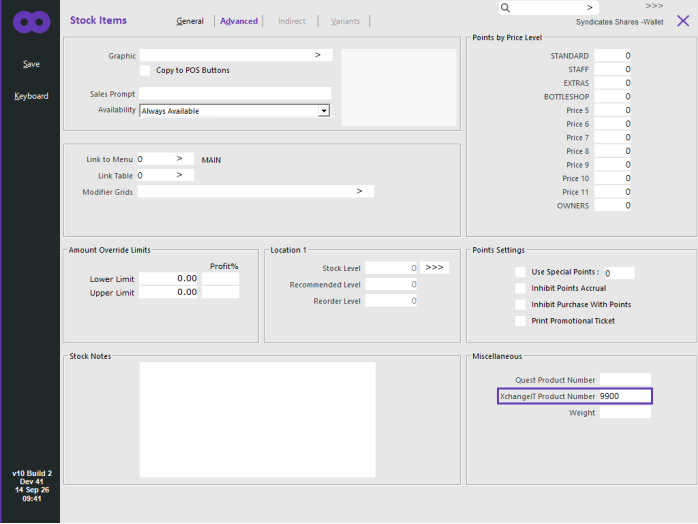698x524 pixels.
Task: Click the search magnifier icon
Action: [x=505, y=8]
